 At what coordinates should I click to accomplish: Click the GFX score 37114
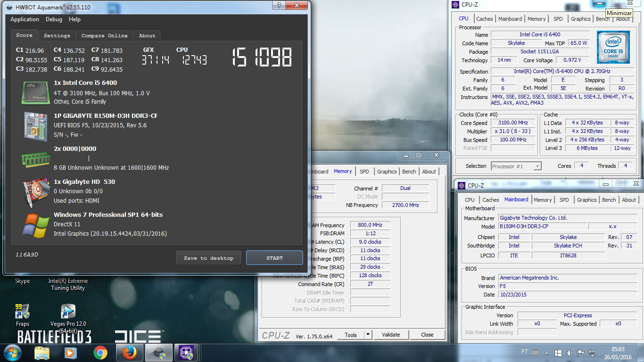tap(155, 59)
